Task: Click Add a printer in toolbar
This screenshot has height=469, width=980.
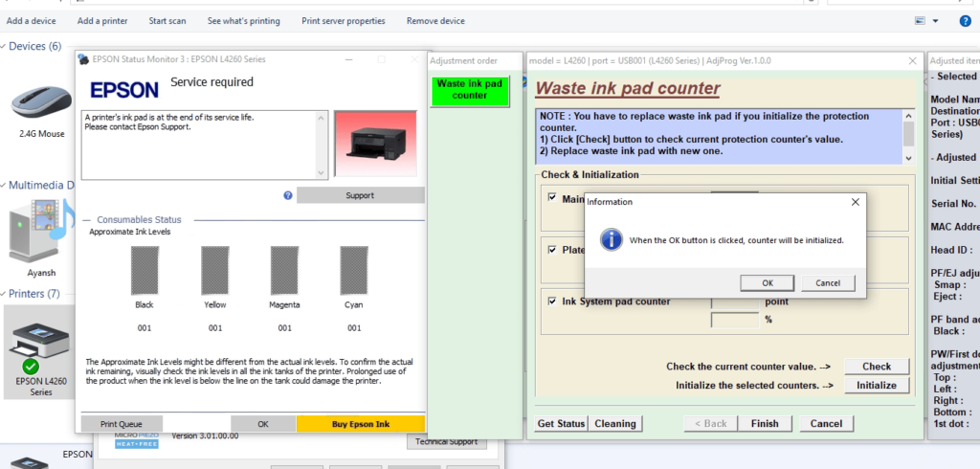Action: point(102,21)
